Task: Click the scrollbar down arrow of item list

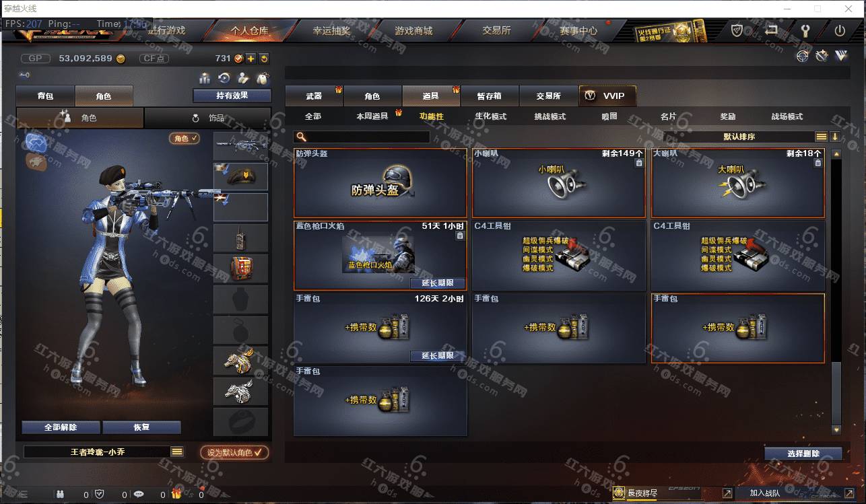Action: click(x=836, y=429)
